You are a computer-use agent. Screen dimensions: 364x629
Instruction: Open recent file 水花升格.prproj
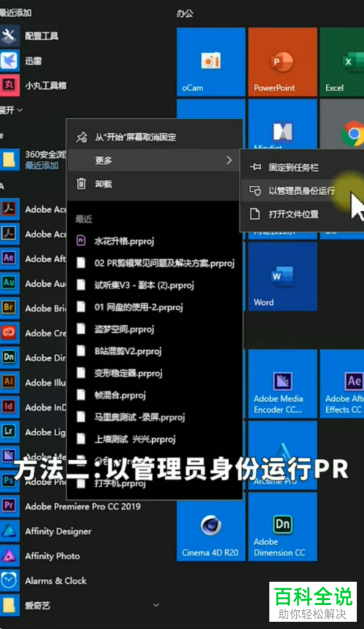[154, 241]
